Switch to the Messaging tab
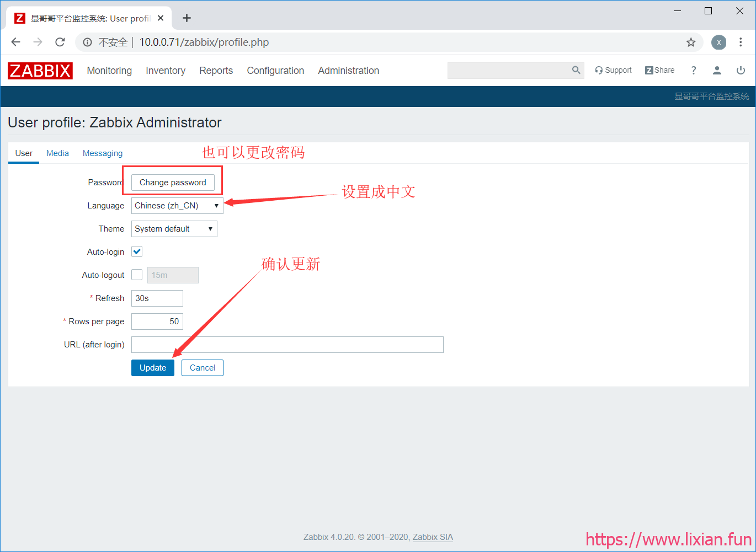 [x=103, y=153]
